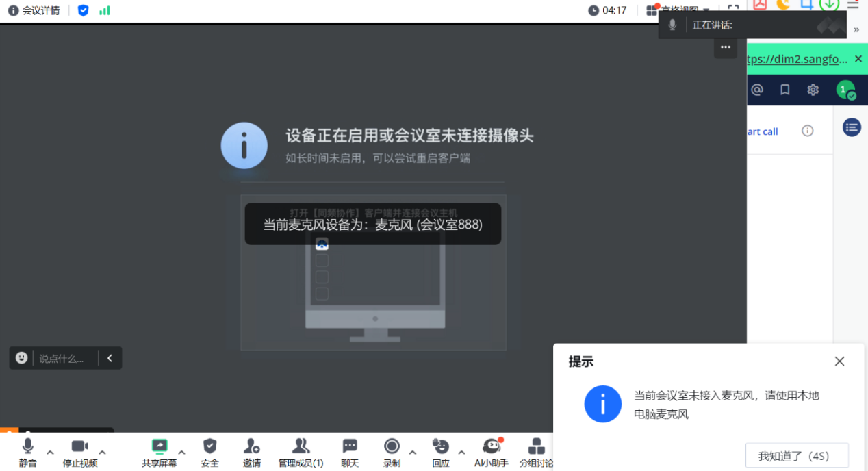Click 我知道了 to dismiss the prompt

pos(796,456)
